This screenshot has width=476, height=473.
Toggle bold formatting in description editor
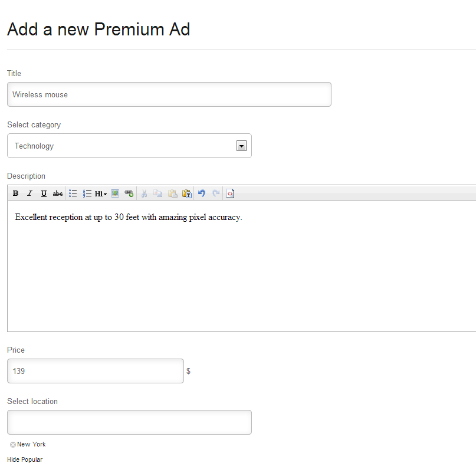[x=15, y=193]
